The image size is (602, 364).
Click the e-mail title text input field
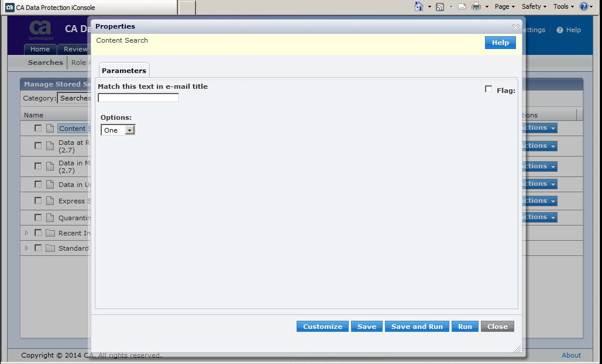[x=138, y=98]
